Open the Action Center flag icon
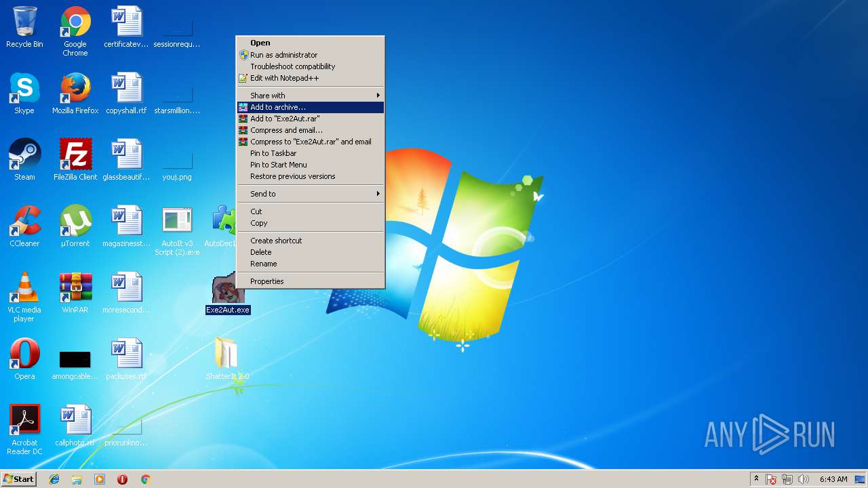 (771, 479)
